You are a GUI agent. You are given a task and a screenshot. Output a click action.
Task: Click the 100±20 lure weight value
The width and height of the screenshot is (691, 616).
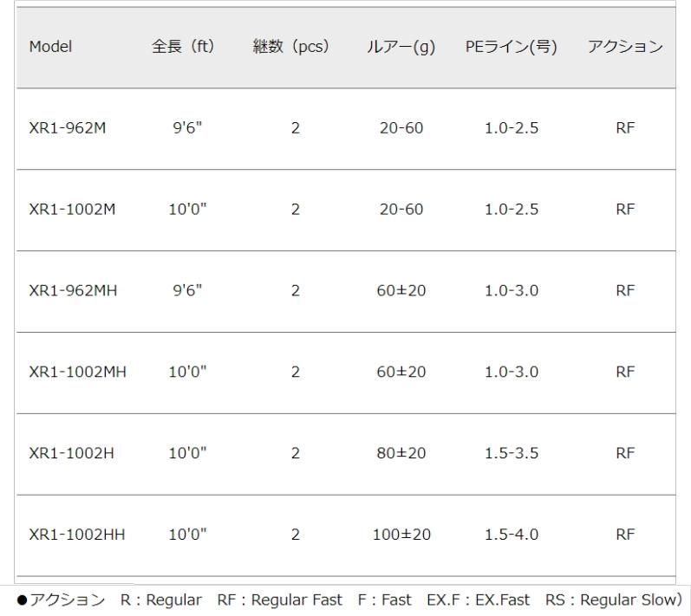click(x=401, y=535)
